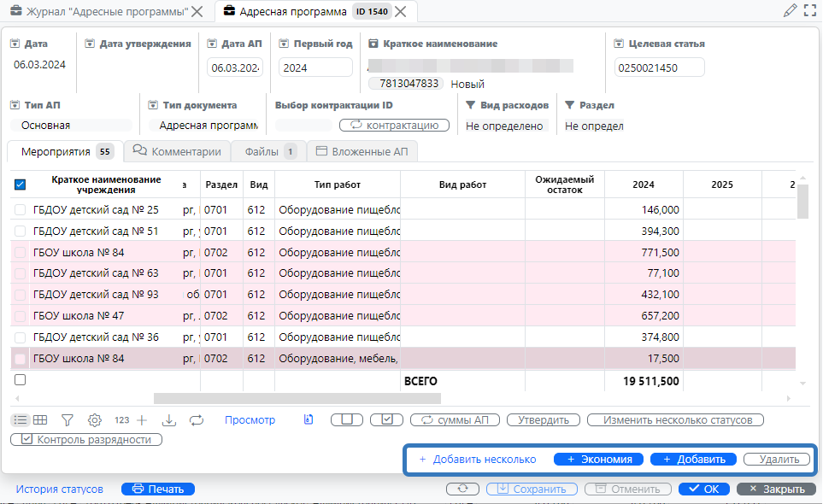
Task: Switch to table grid view icon
Action: 40,420
